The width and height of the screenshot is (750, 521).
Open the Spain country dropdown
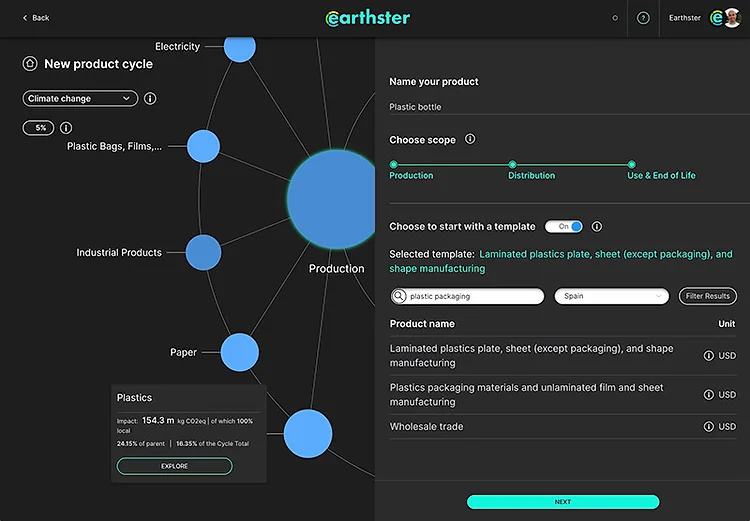click(x=611, y=296)
